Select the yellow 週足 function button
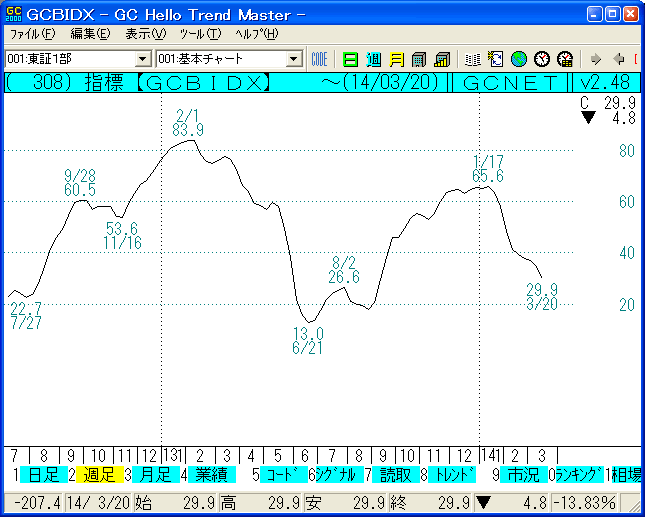 coord(100,475)
